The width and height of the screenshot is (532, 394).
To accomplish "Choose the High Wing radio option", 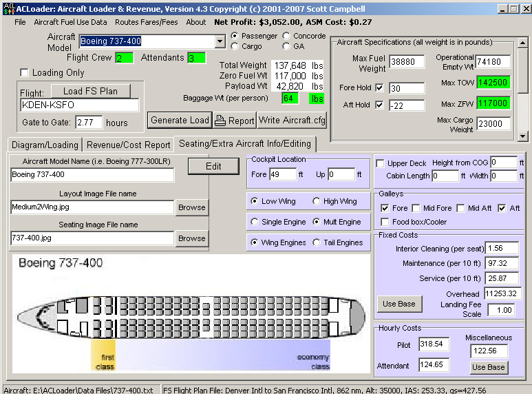I will (x=317, y=201).
